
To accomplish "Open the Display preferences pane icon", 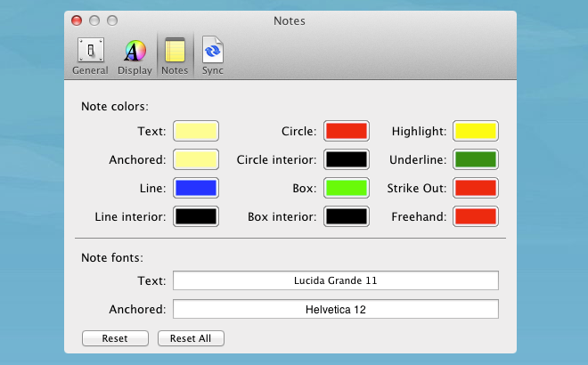I will coord(135,55).
